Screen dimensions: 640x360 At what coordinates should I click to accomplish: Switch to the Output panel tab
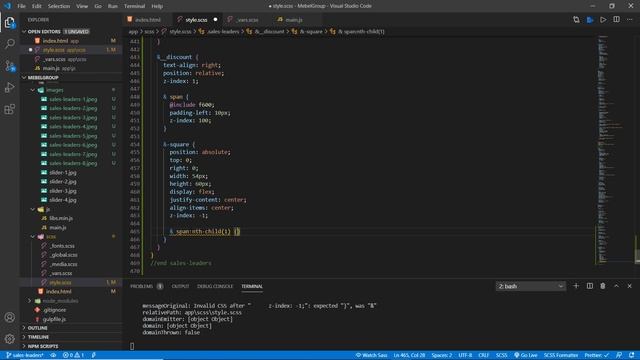180,286
